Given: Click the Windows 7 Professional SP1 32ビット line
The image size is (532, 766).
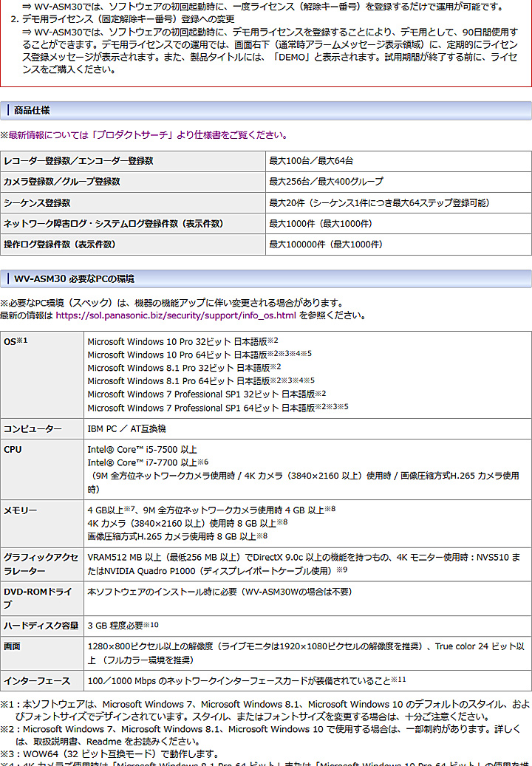Looking at the screenshot, I should [207, 394].
